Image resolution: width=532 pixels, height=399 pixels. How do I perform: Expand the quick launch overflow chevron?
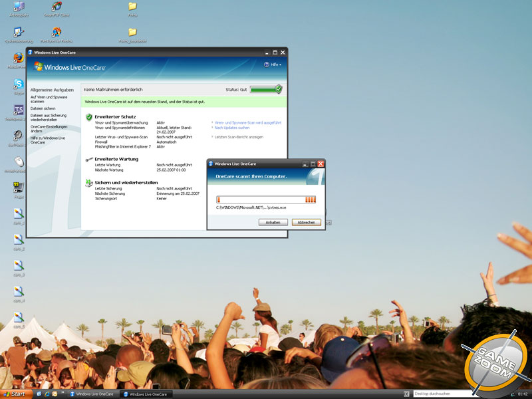pyautogui.click(x=63, y=392)
